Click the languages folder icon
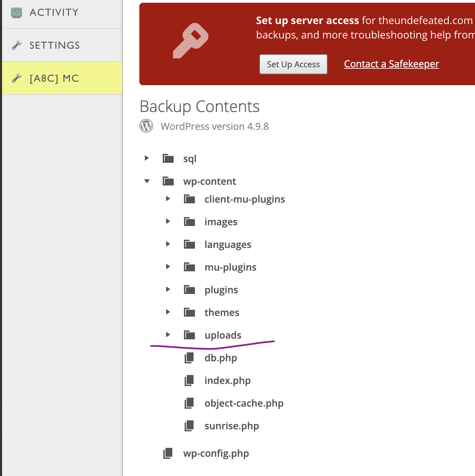This screenshot has height=476, width=475. [x=189, y=244]
